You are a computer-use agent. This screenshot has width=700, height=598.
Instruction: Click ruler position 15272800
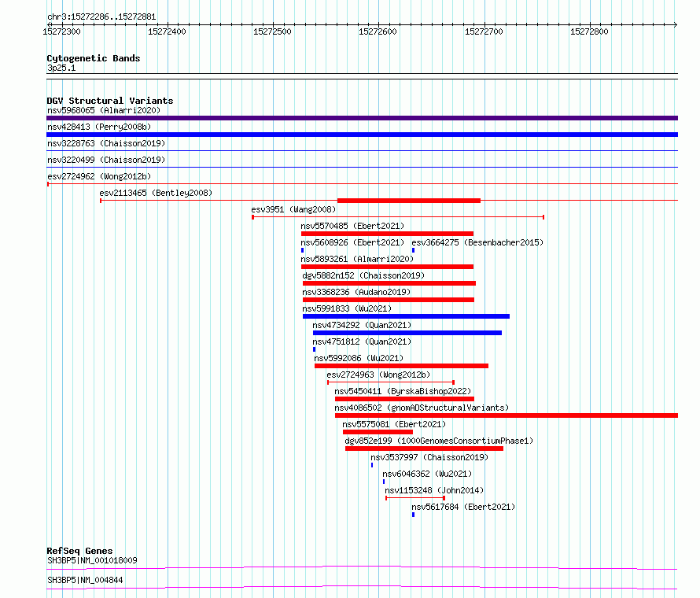coord(589,31)
